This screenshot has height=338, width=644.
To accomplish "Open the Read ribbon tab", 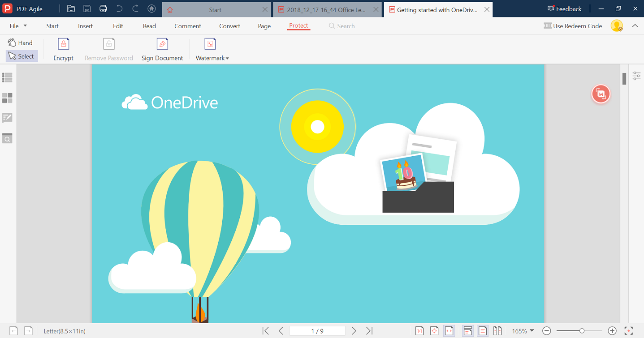I will (149, 26).
